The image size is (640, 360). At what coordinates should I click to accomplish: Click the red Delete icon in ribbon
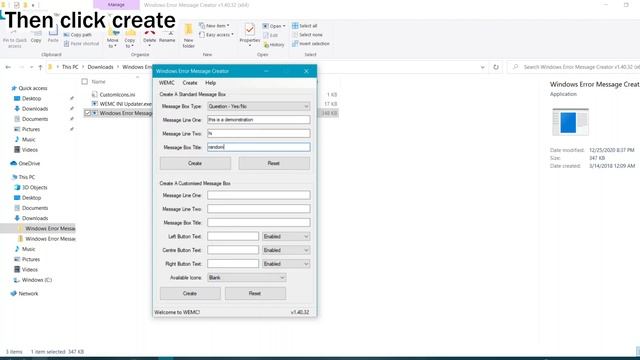tap(149, 33)
